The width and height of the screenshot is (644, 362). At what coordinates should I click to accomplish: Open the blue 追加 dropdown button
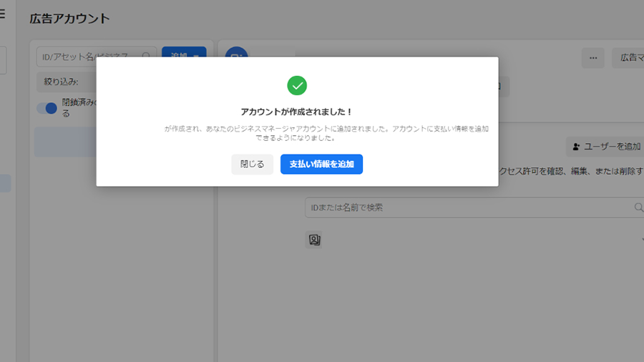click(x=184, y=52)
